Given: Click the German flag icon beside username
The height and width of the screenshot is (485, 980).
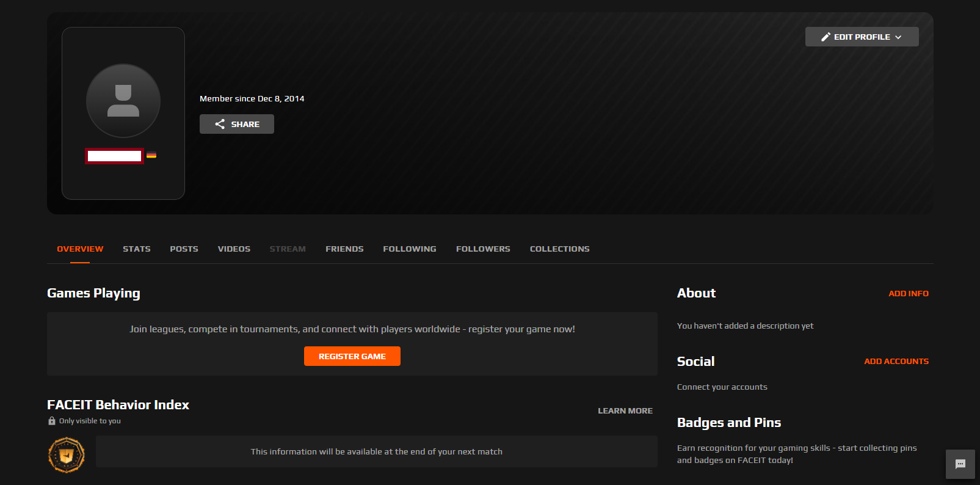Looking at the screenshot, I should click(151, 155).
